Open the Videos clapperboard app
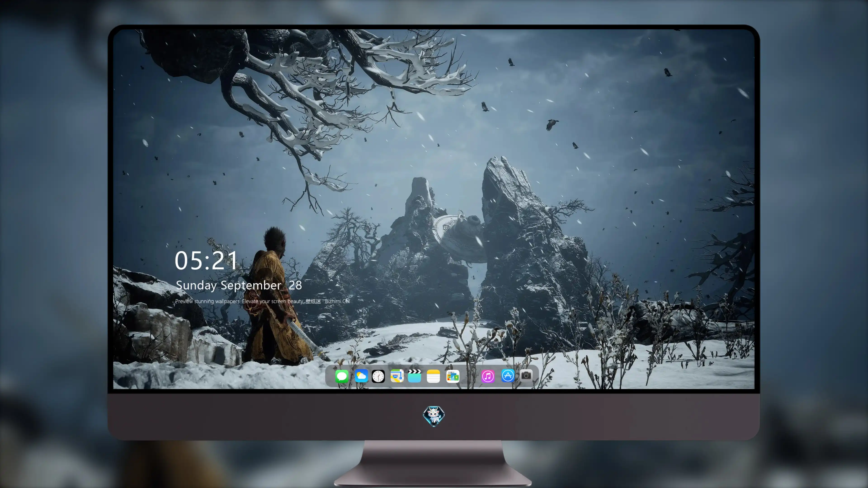Screen dimensions: 868x488 [x=415, y=376]
